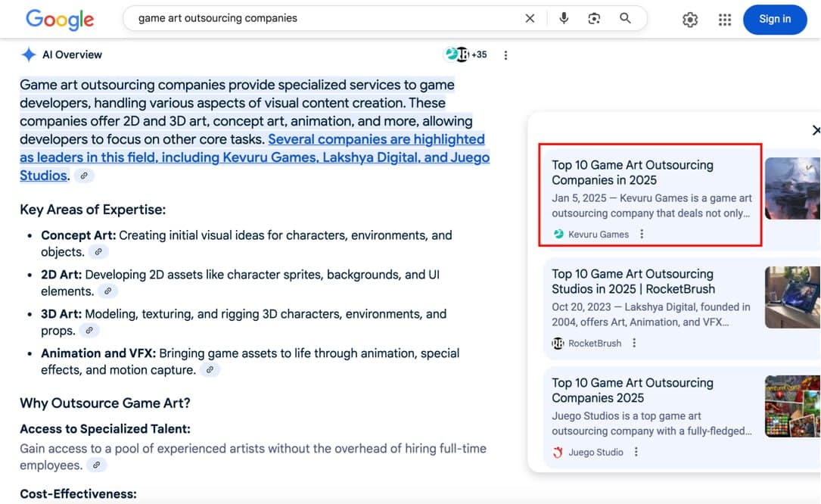This screenshot has height=504, width=821.
Task: Open quick settings gear icon
Action: (x=690, y=20)
